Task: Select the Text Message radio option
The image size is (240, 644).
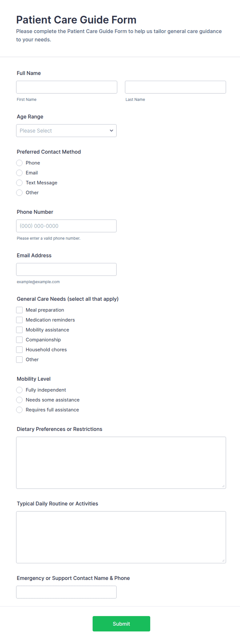Action: pyautogui.click(x=19, y=183)
